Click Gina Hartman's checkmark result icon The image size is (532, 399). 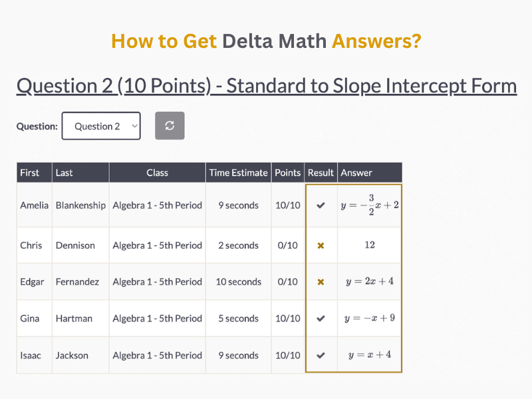click(x=321, y=319)
